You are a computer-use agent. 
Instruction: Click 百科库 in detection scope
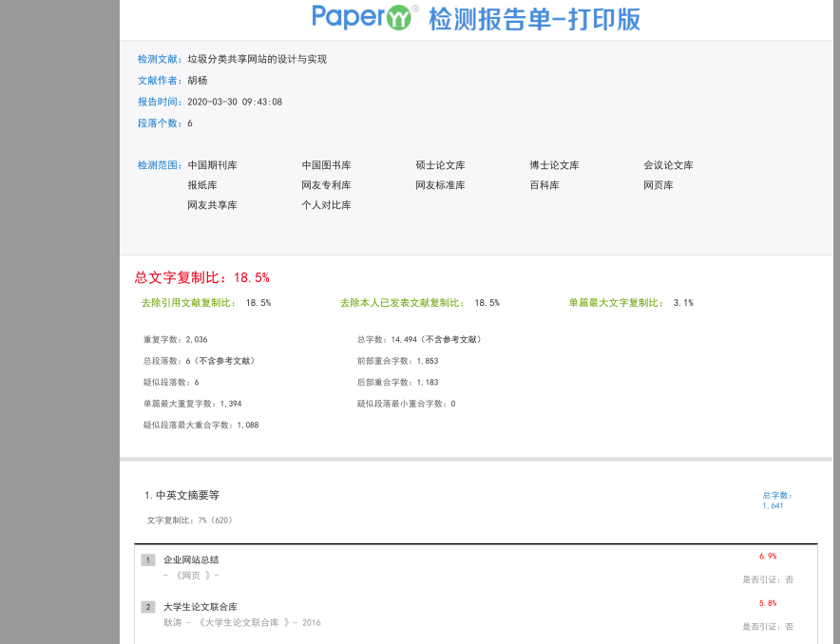coord(544,185)
